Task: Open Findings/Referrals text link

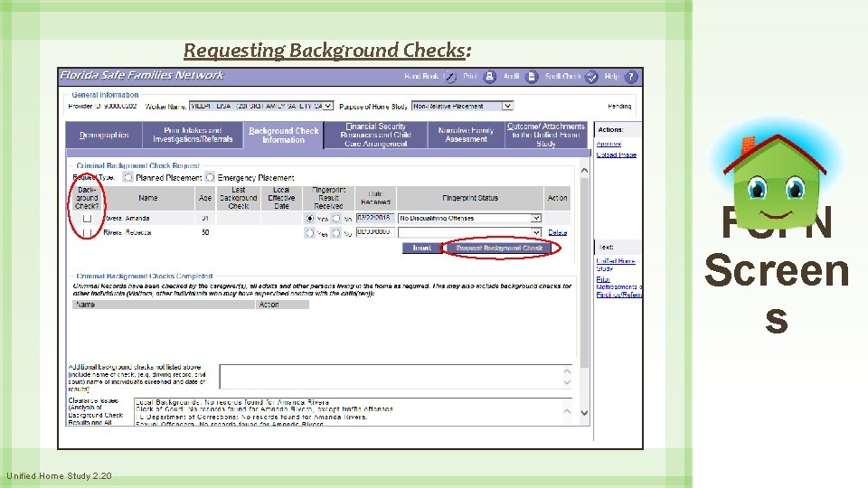Action: coord(618,295)
